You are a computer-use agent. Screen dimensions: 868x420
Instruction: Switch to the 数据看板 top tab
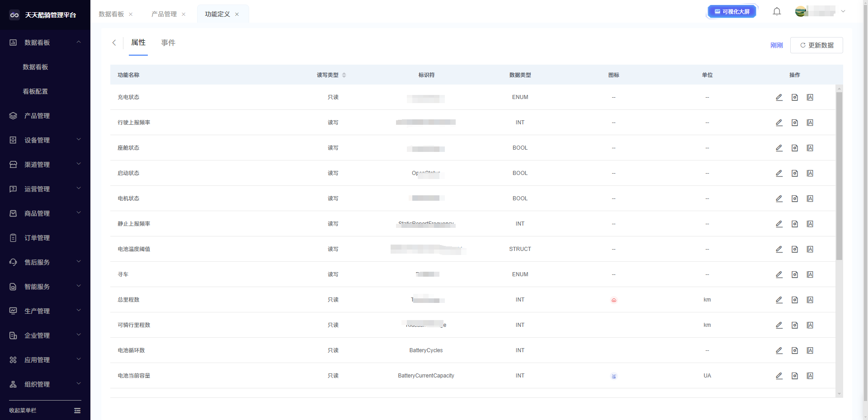(x=111, y=14)
